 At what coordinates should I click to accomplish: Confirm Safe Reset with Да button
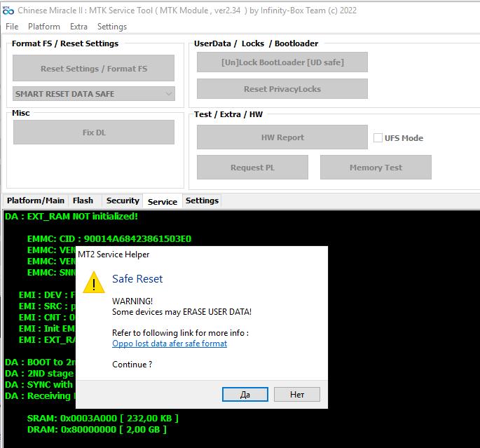tap(245, 394)
